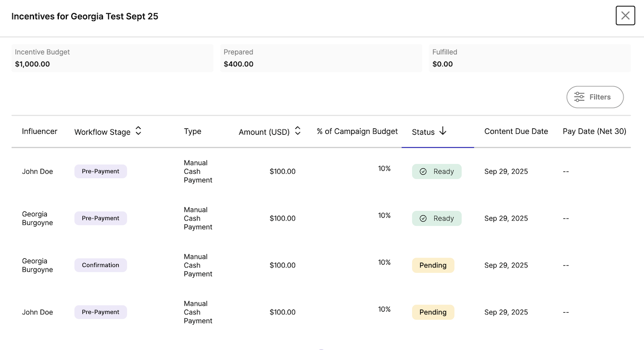The height and width of the screenshot is (350, 644).
Task: Click the Content Due Date column header
Action: pyautogui.click(x=516, y=132)
